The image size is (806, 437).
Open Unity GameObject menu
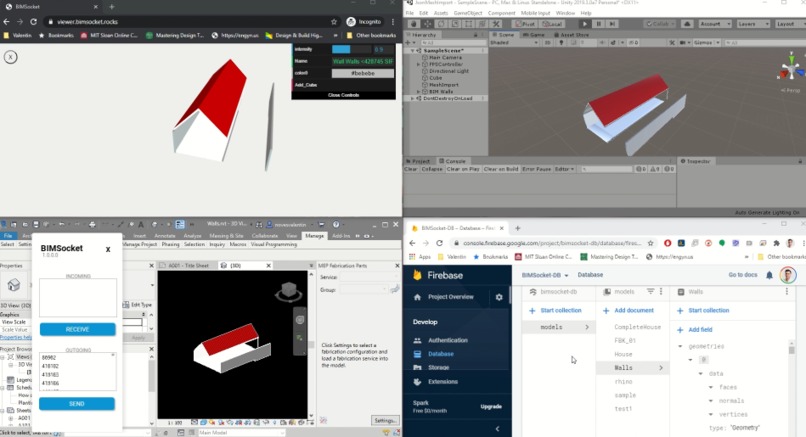pos(468,13)
